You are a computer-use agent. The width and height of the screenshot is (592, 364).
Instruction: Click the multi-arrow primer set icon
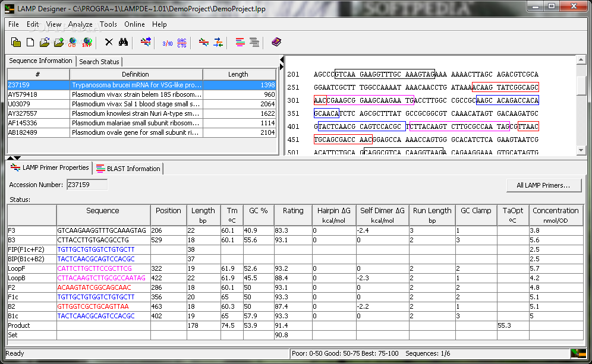218,42
